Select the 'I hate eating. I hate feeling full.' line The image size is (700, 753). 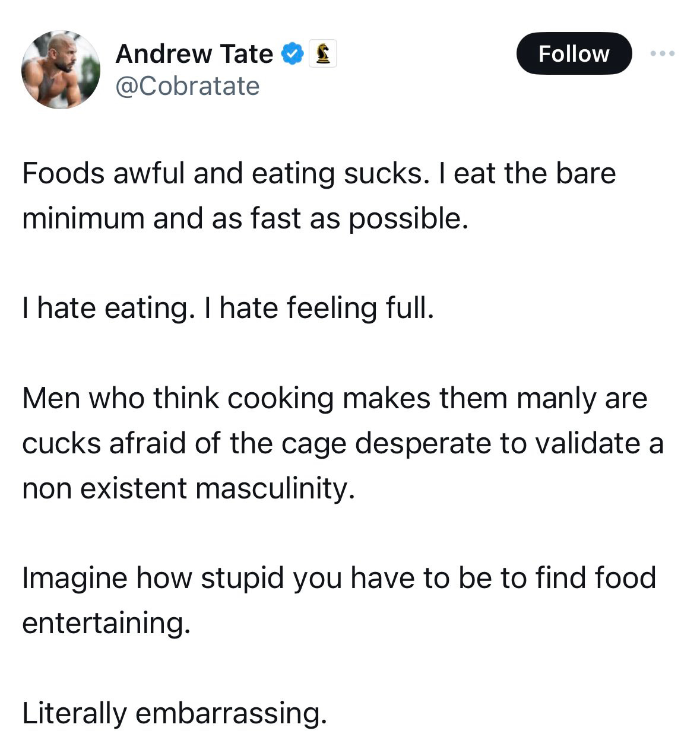point(228,309)
